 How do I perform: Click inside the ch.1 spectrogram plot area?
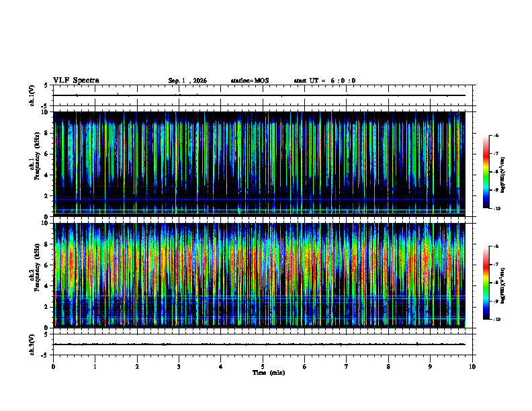(259, 164)
